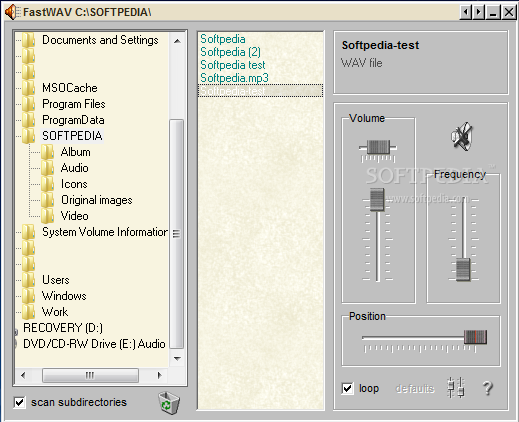Click the ProgramData folder icon

click(x=29, y=120)
